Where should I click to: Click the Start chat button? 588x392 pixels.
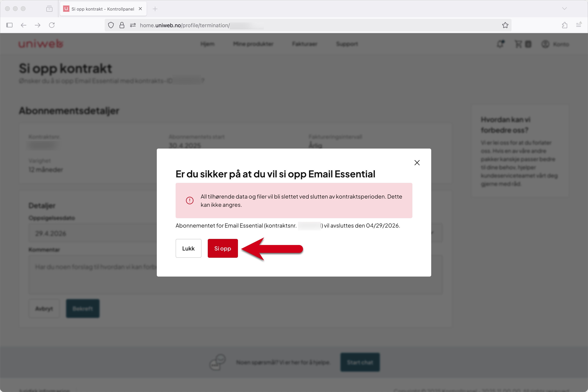click(x=360, y=362)
